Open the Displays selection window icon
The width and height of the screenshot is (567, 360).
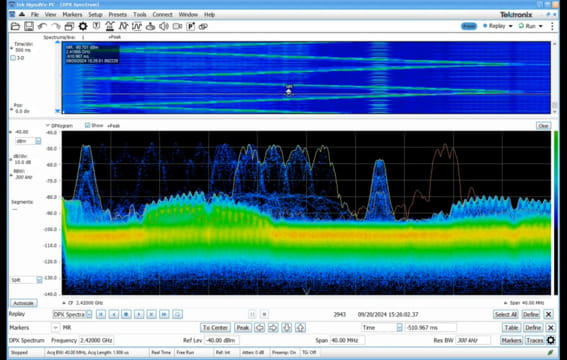[x=69, y=26]
